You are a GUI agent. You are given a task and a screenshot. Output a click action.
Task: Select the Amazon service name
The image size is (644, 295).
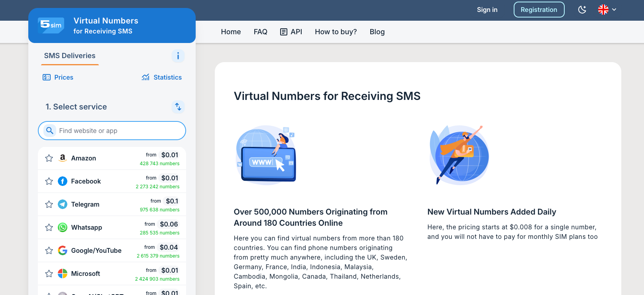tap(84, 158)
